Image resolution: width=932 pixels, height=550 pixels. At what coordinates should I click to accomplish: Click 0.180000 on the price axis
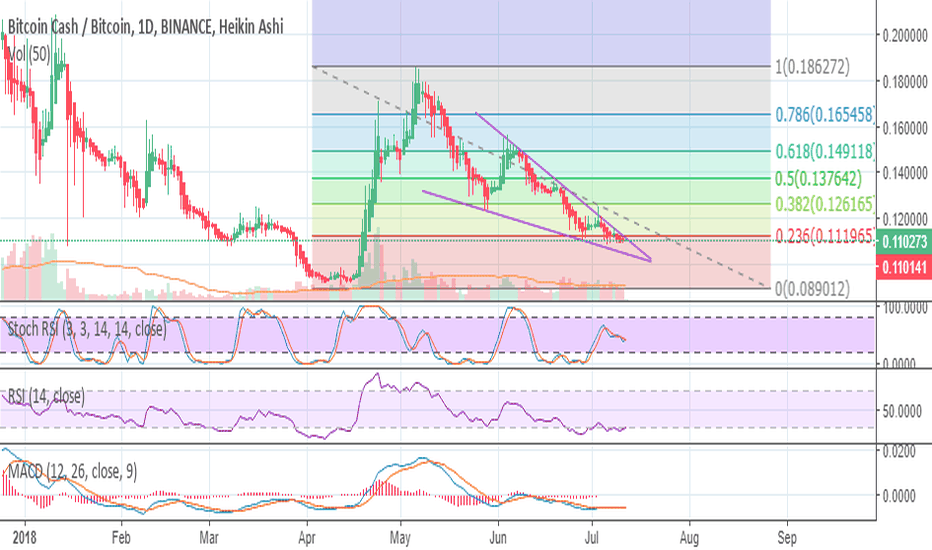pos(905,81)
